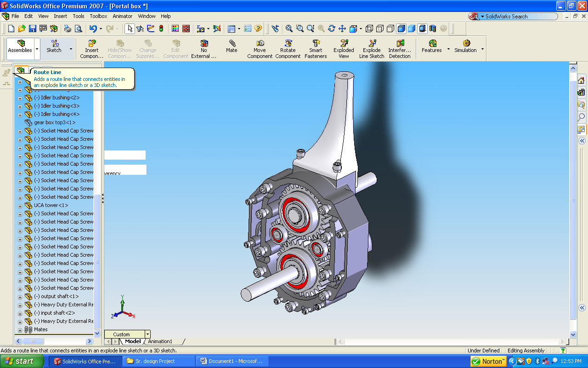
Task: Open the task pane Search magnifier icon
Action: point(582,117)
